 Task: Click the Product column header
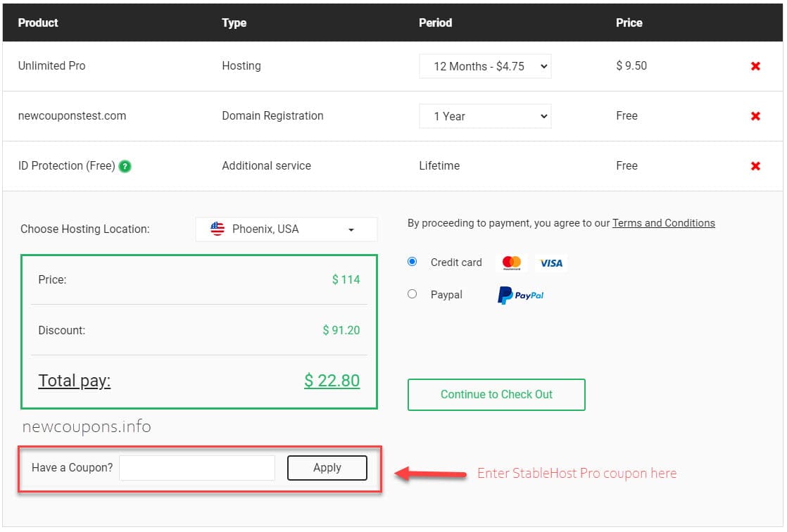point(38,23)
